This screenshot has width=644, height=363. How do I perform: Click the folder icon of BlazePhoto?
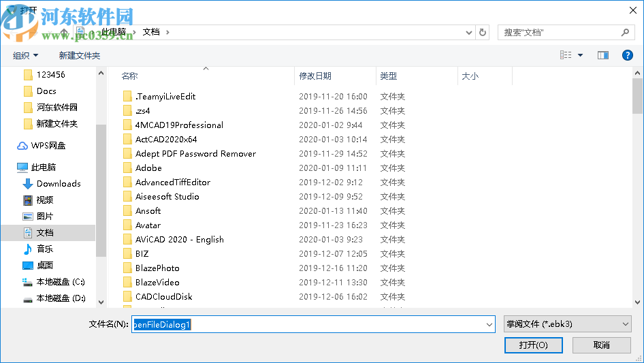pos(127,268)
